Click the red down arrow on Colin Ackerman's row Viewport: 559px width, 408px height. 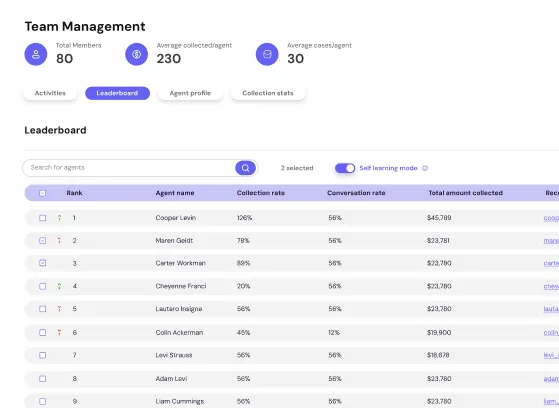[x=59, y=332]
